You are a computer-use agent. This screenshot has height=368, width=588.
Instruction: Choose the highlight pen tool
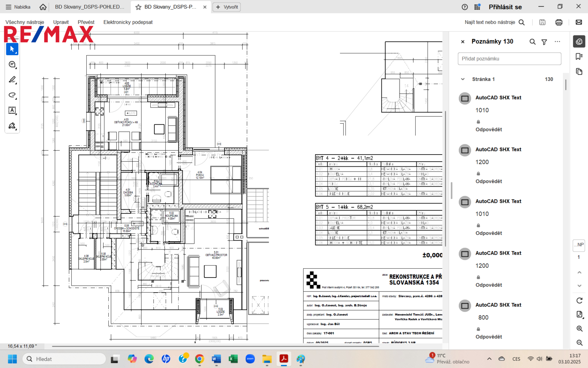[x=12, y=80]
